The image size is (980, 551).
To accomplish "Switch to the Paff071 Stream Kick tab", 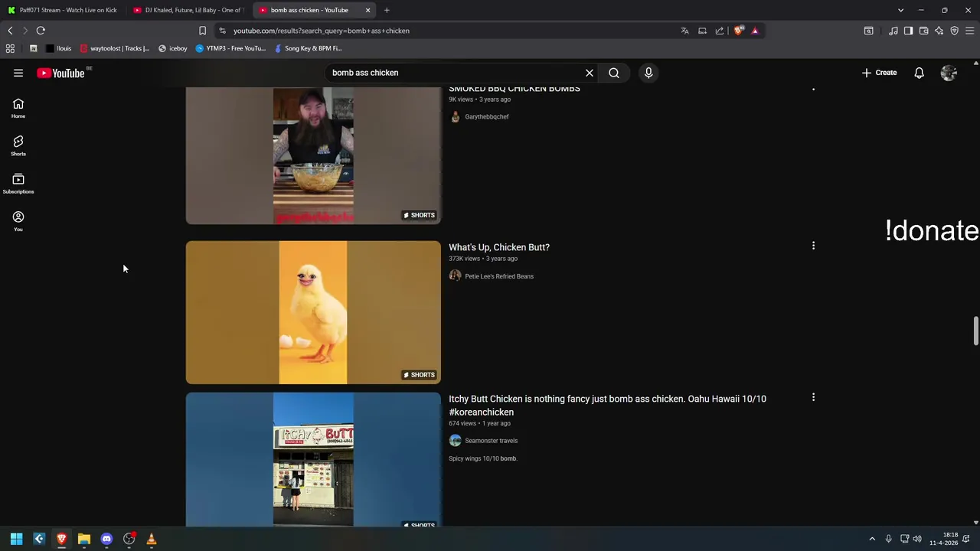I will click(x=63, y=10).
